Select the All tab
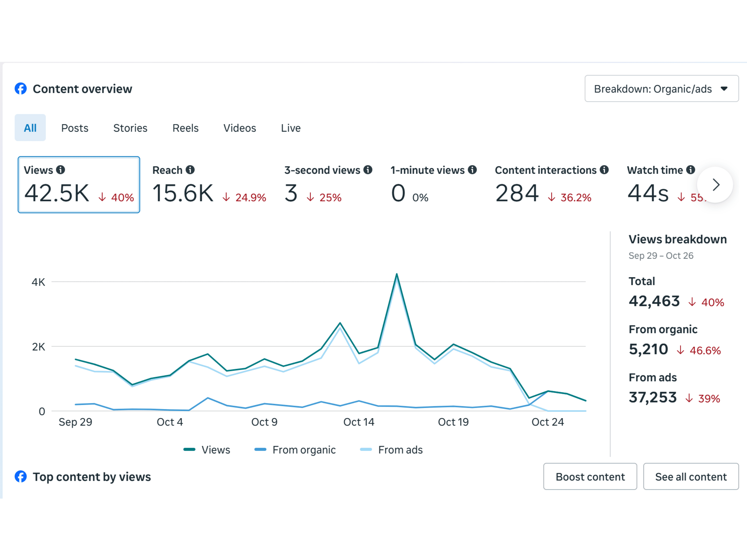 pos(30,128)
